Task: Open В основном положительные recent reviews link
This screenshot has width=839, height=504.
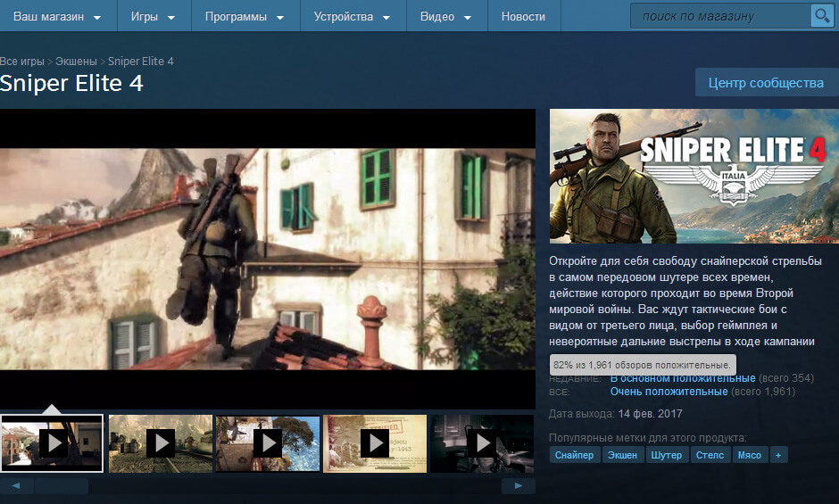Action: coord(683,378)
